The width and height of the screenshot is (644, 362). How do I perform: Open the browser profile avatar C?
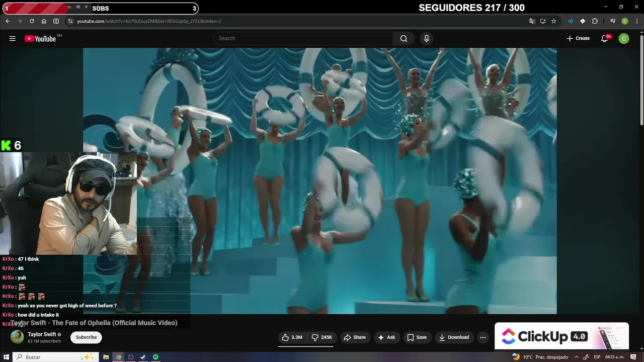coord(625,21)
